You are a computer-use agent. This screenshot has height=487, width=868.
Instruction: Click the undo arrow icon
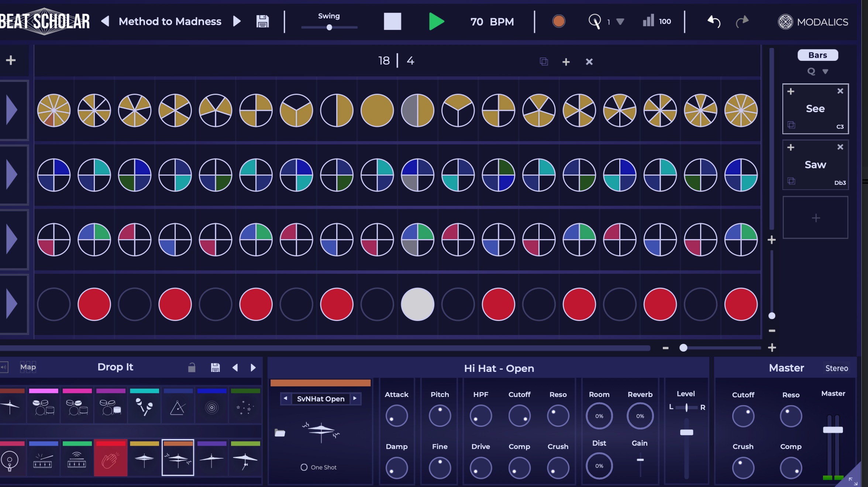pos(714,21)
